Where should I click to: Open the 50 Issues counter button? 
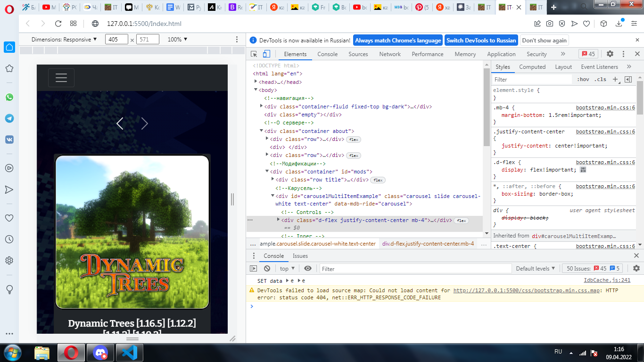point(593,269)
